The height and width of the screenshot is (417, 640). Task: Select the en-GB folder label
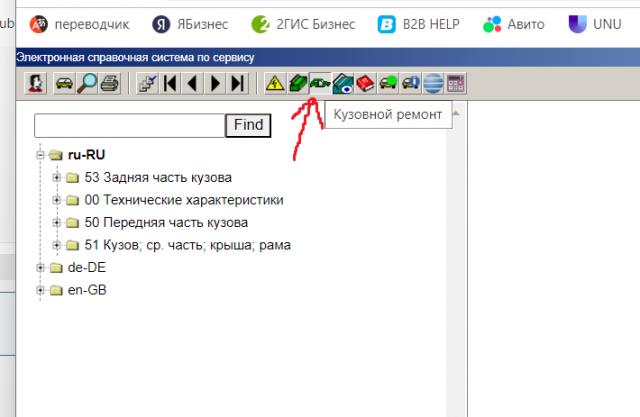pos(87,290)
